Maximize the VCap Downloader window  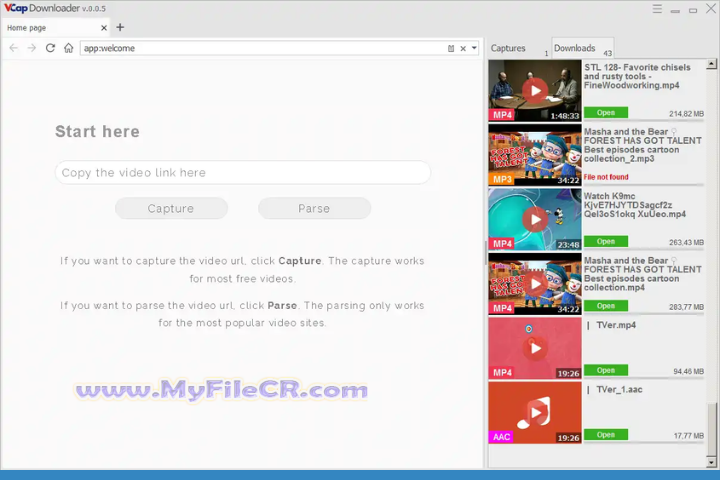click(x=693, y=10)
